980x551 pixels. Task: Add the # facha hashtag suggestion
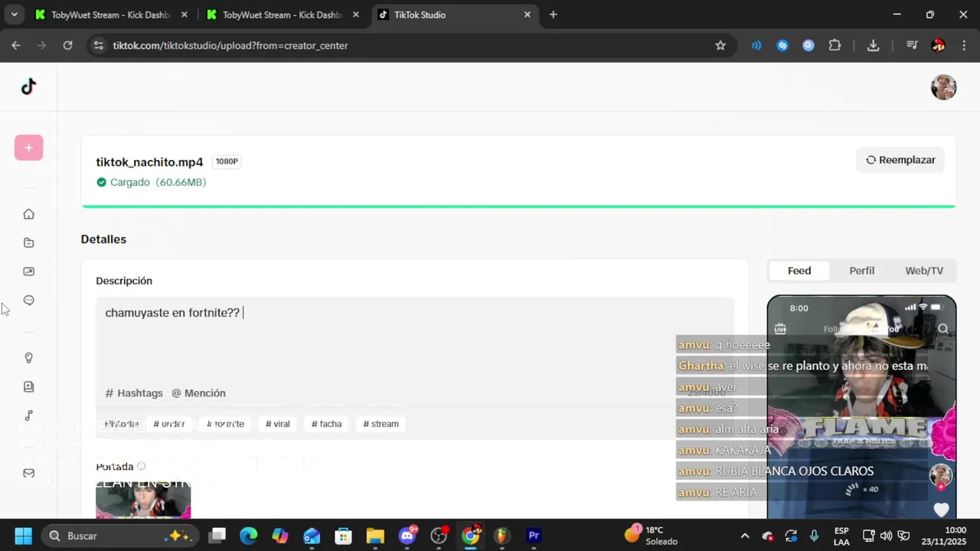[x=327, y=424]
